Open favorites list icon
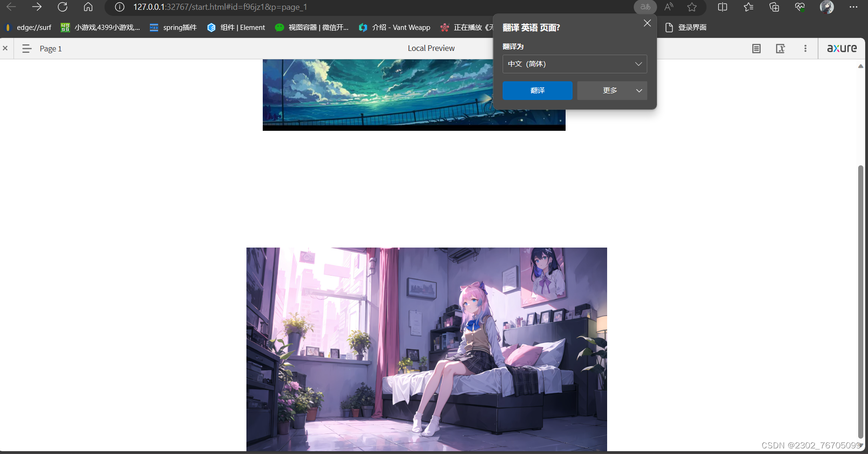The image size is (868, 454). point(749,7)
